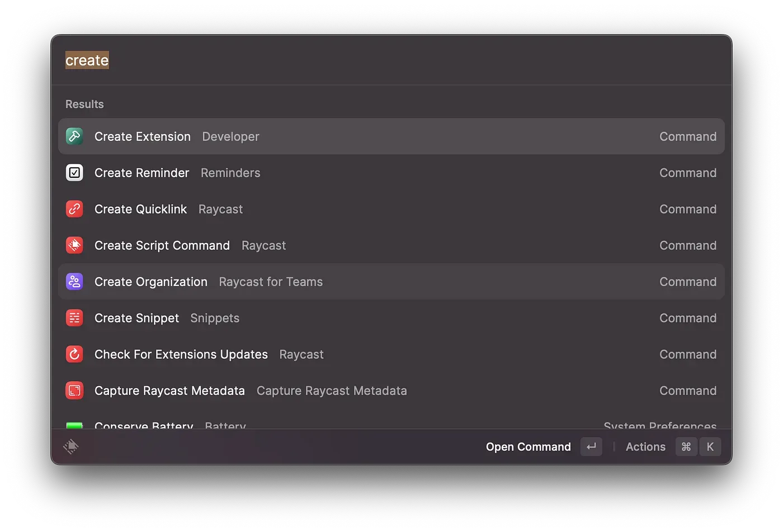This screenshot has height=532, width=783.
Task: Click Command label on Create Script Command row
Action: (688, 245)
